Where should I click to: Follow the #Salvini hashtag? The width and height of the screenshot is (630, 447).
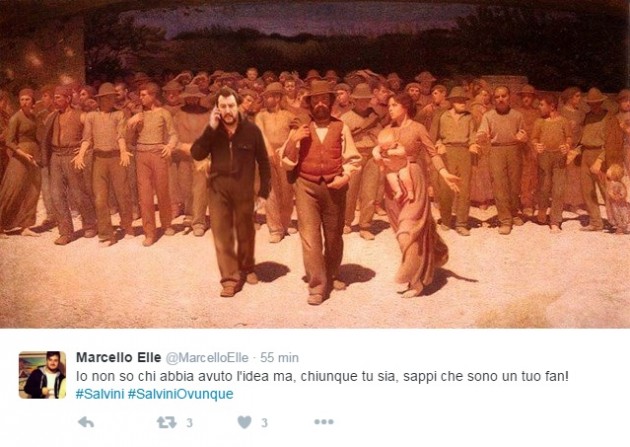tap(100, 394)
